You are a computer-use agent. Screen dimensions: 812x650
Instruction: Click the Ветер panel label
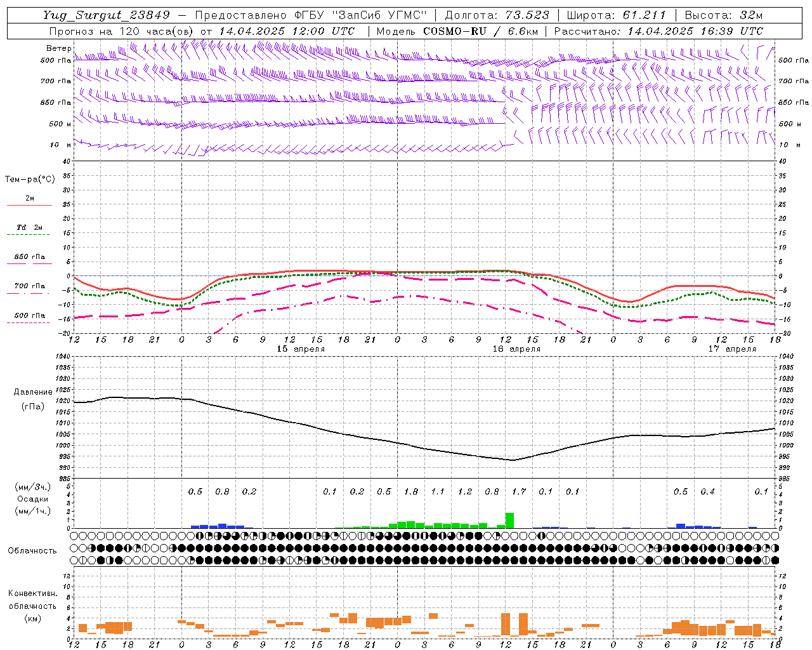pos(58,48)
